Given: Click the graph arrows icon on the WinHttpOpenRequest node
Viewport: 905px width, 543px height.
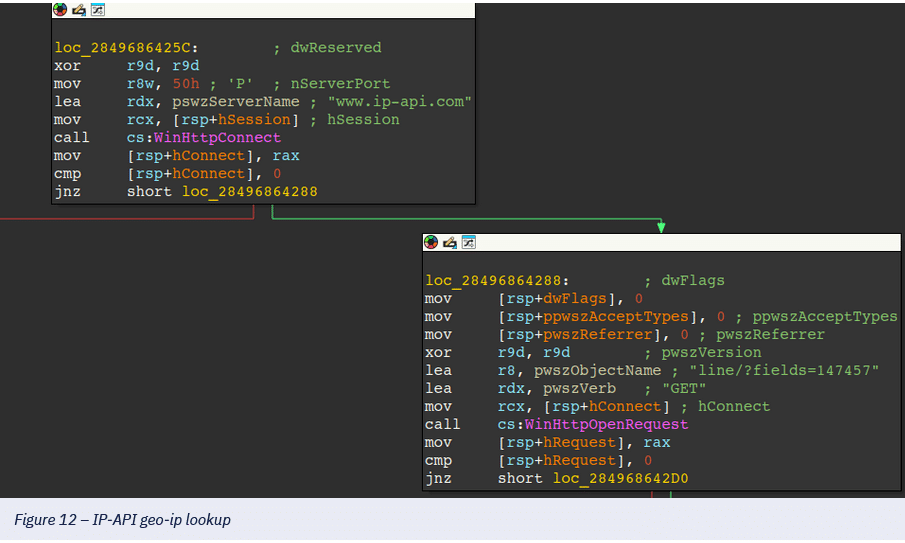Looking at the screenshot, I should pos(468,242).
